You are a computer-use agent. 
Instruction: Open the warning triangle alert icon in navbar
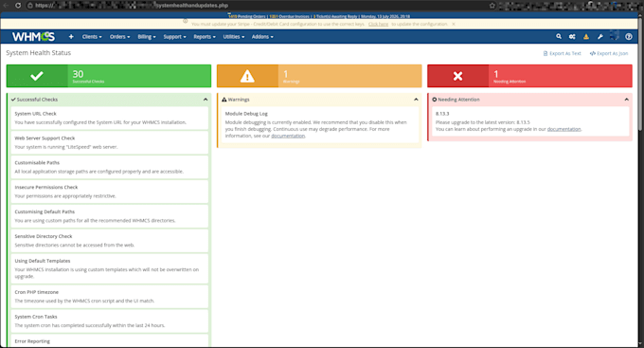click(x=586, y=37)
